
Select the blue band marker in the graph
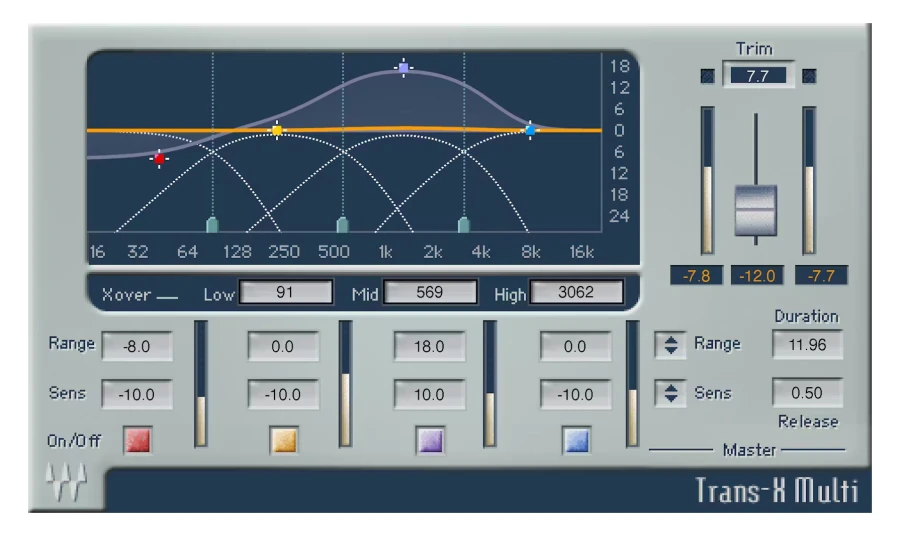[530, 130]
